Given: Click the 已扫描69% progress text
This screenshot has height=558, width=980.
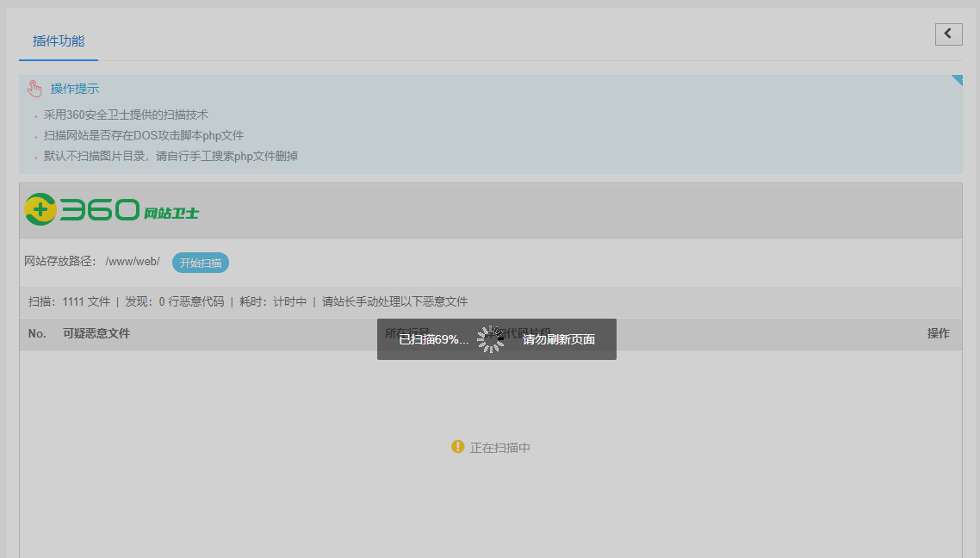Looking at the screenshot, I should pos(434,339).
